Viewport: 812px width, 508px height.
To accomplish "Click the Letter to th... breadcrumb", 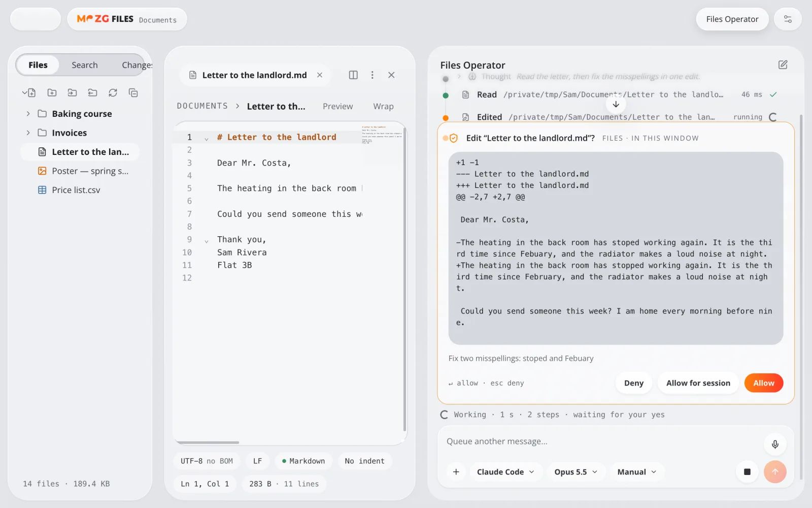I will point(276,106).
